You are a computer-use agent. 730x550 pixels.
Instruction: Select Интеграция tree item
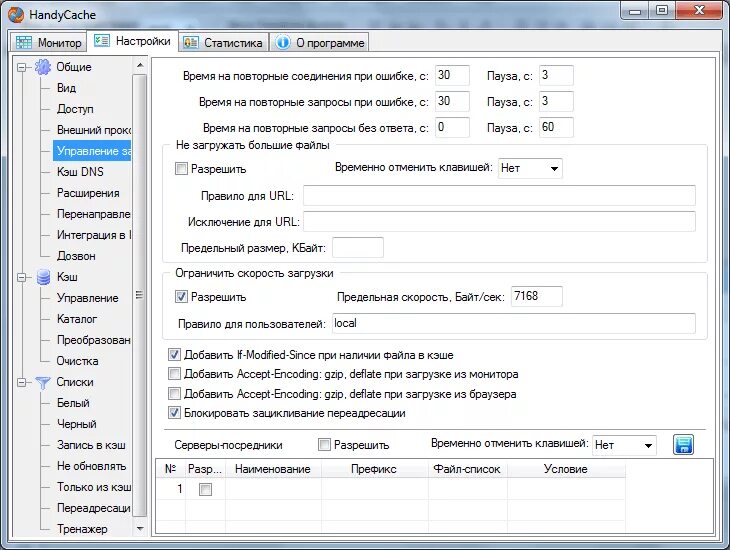(x=93, y=235)
